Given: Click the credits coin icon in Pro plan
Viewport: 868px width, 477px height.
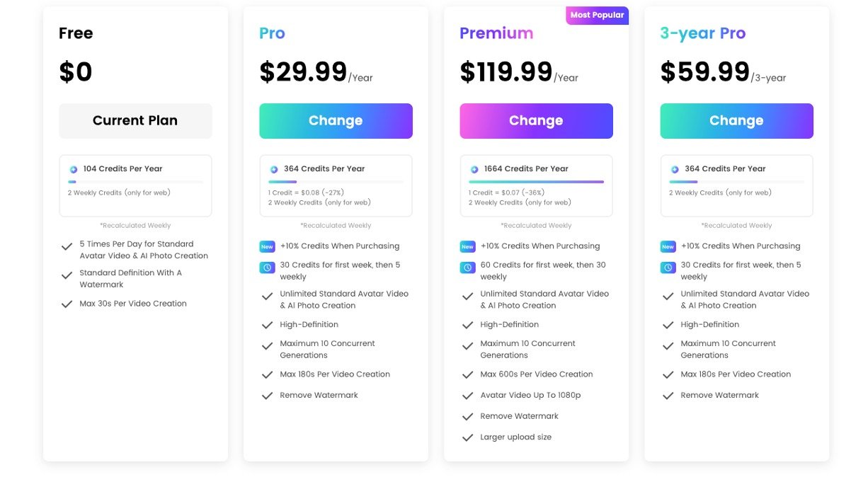Looking at the screenshot, I should [x=274, y=169].
